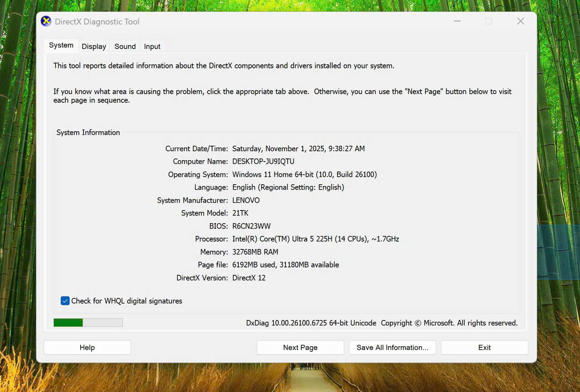Click the 32768MB RAM memory value
Image resolution: width=580 pixels, height=392 pixels.
pyautogui.click(x=255, y=252)
